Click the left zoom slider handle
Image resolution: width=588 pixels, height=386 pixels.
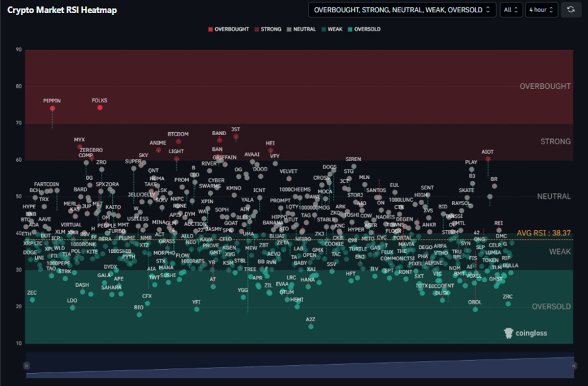pyautogui.click(x=26, y=365)
